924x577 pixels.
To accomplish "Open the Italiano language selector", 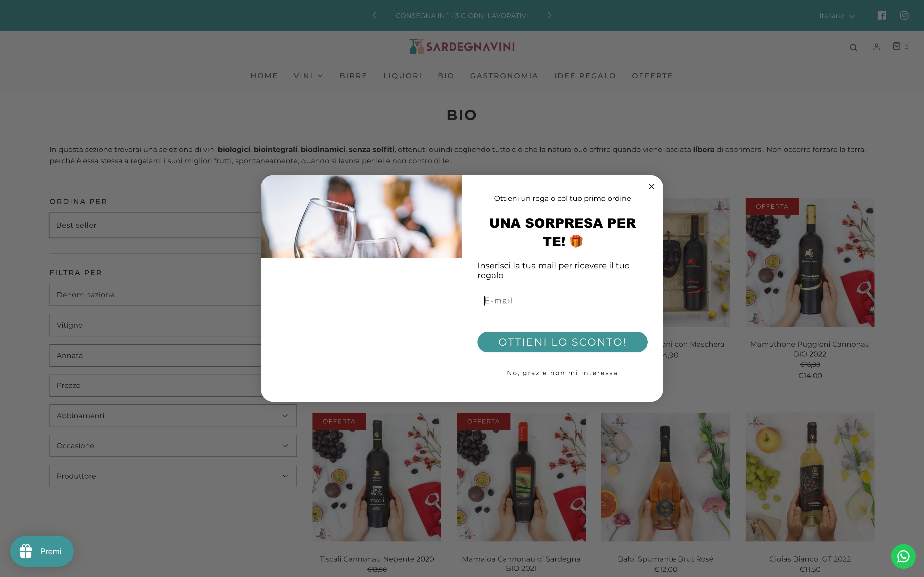I will [x=836, y=16].
